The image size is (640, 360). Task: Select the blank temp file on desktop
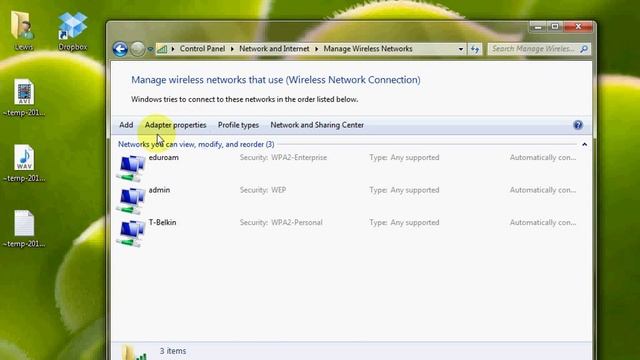(24, 229)
